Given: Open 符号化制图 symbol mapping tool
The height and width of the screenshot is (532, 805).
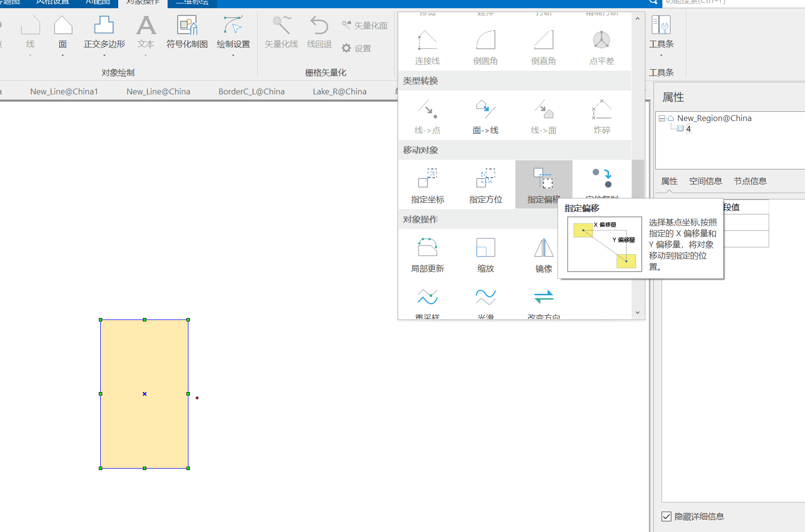Looking at the screenshot, I should coord(187,31).
